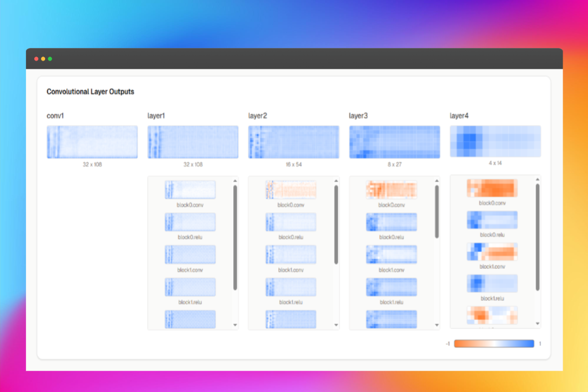Screen dimensions: 588x392
Task: Select the layer4 4 x 14 heatmap
Action: (x=495, y=141)
